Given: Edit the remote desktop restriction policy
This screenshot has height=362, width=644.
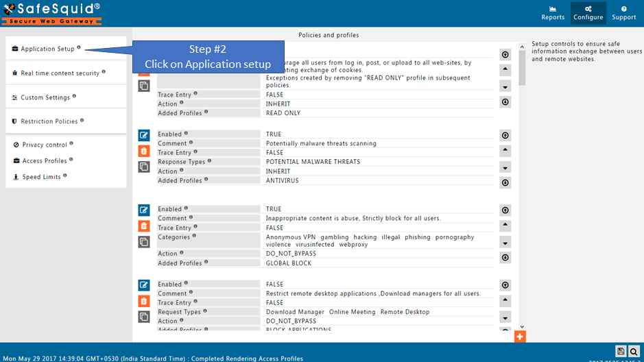Looking at the screenshot, I should tap(144, 285).
